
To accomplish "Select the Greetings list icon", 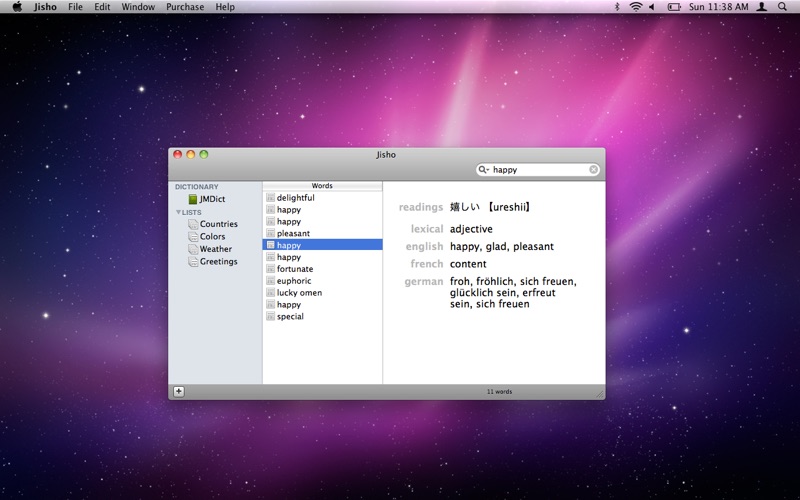I will [x=193, y=262].
